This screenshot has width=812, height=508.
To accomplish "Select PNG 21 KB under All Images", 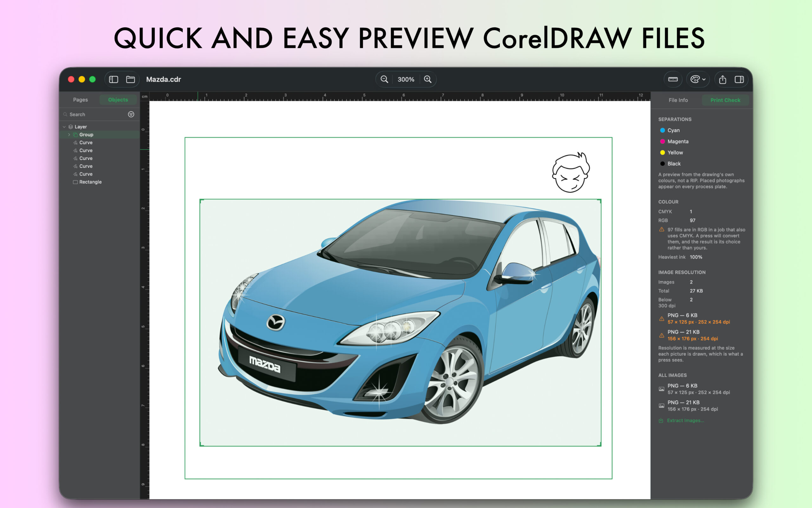I will pos(698,406).
